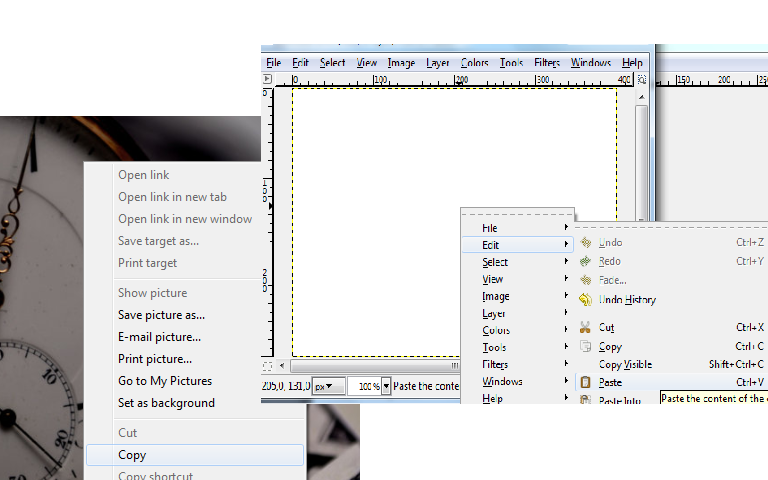
Task: Open the Tools menu in GIMP menu bar
Action: click(511, 63)
